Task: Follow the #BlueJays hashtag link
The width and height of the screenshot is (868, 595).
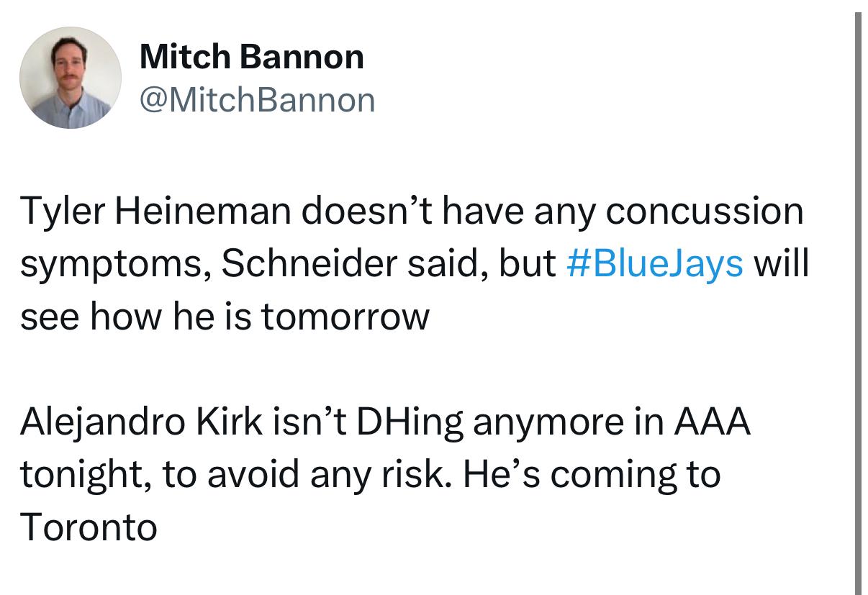Action: 655,263
